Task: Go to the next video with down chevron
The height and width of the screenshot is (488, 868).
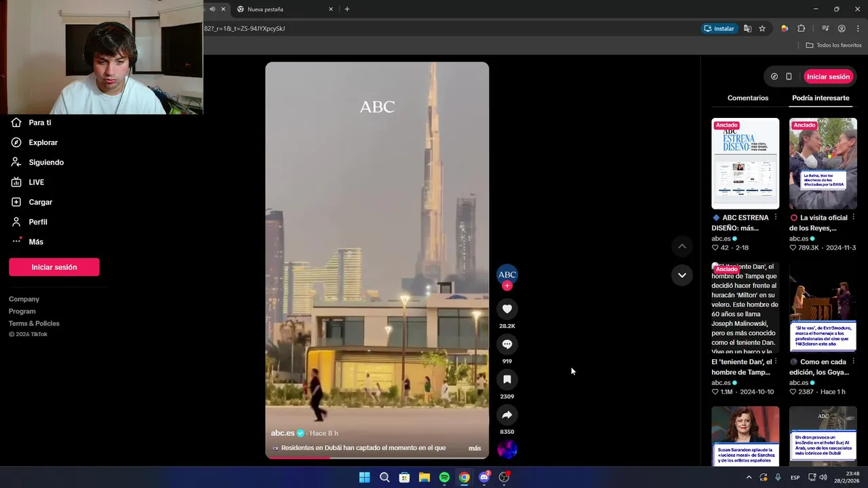Action: [x=682, y=275]
